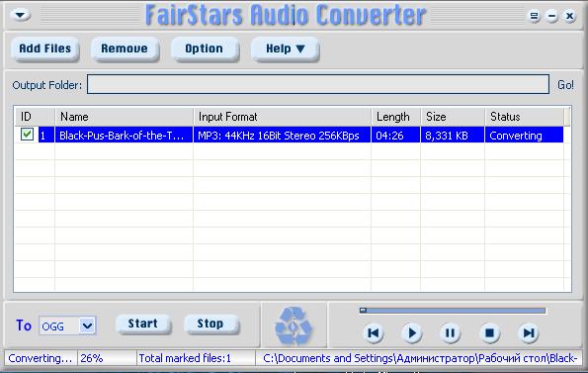Click the Stop conversion button
Image resolution: width=588 pixels, height=373 pixels.
pos(210,324)
